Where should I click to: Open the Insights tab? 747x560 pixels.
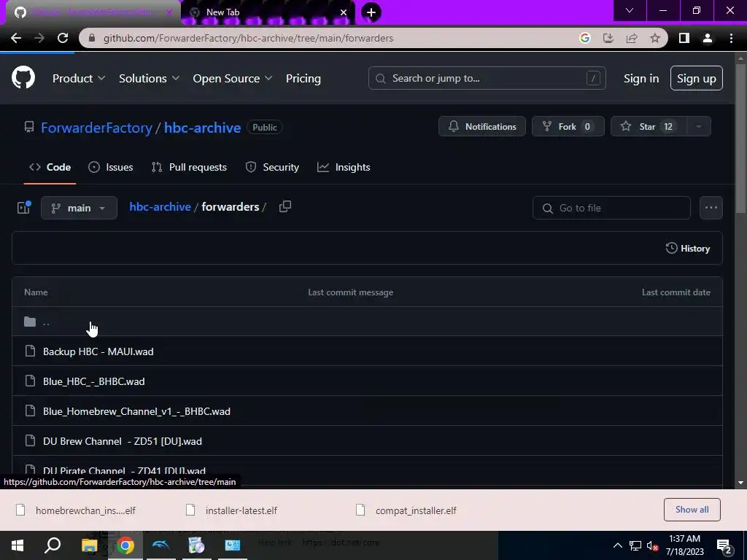tap(344, 167)
